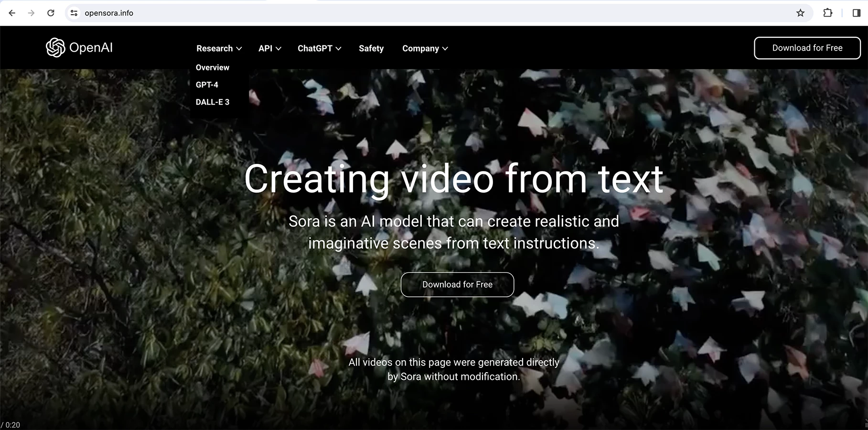The image size is (868, 430).
Task: Open the API dropdown menu
Action: 270,48
